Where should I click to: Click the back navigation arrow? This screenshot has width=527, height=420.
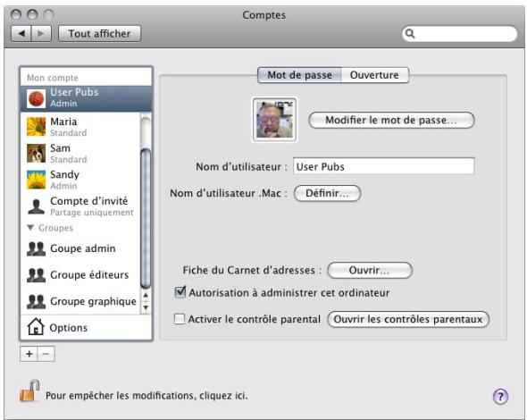21,34
